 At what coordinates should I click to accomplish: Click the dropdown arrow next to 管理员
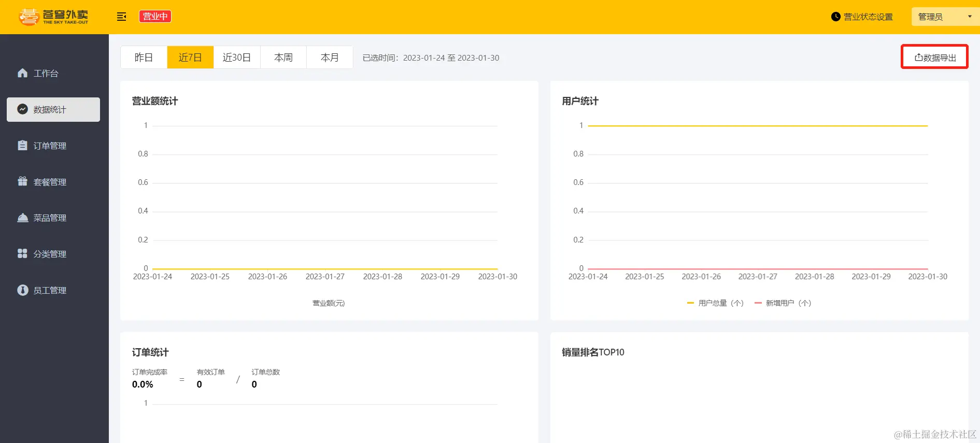click(x=970, y=17)
